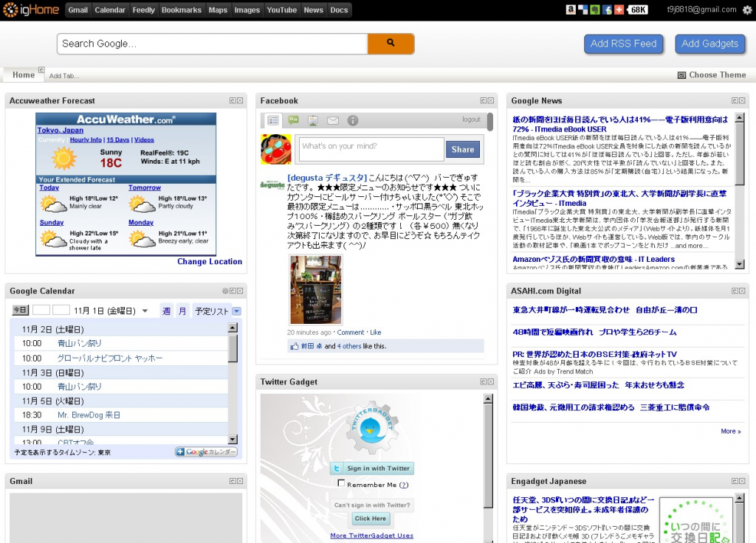Expand the calendar date picker arrow
The width and height of the screenshot is (756, 543).
coord(145,311)
